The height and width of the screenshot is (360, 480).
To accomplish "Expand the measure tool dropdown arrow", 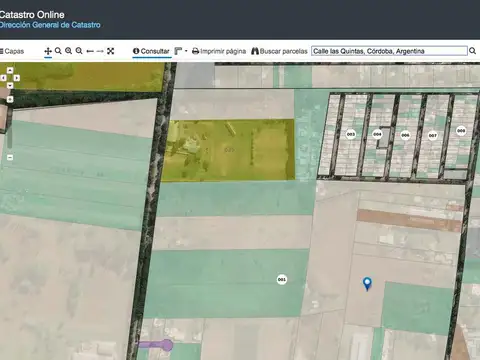I will (x=186, y=51).
